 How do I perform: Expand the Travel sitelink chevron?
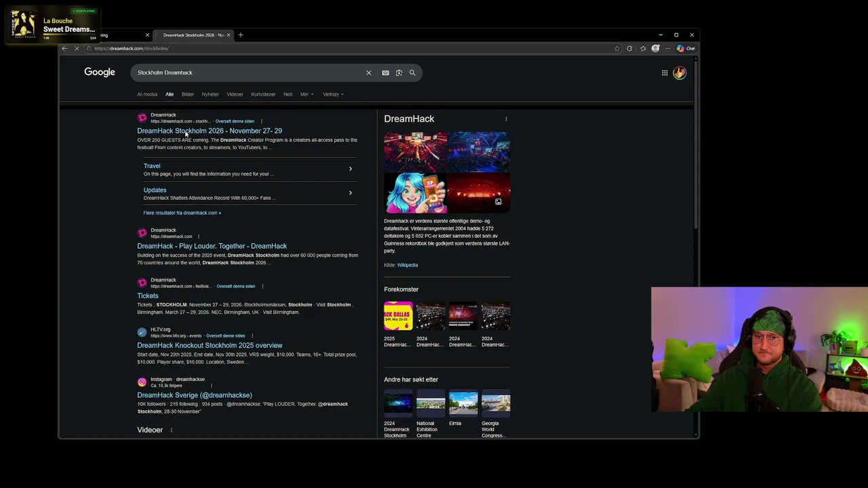point(351,169)
